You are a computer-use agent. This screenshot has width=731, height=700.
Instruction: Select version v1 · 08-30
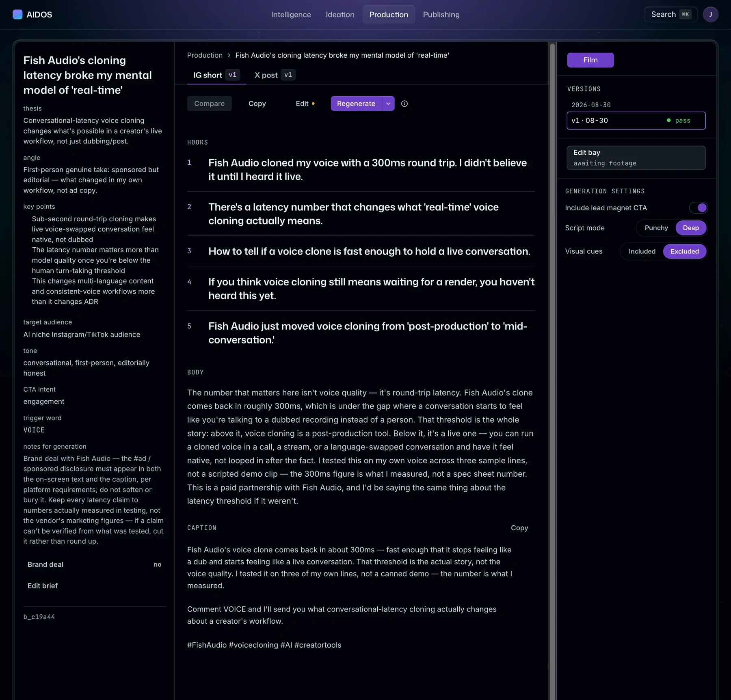click(x=636, y=121)
